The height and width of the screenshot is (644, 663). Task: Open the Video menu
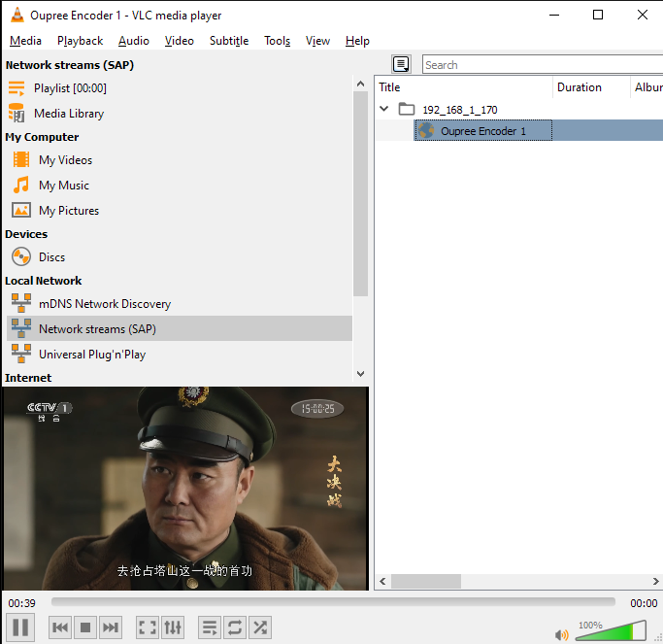click(180, 41)
